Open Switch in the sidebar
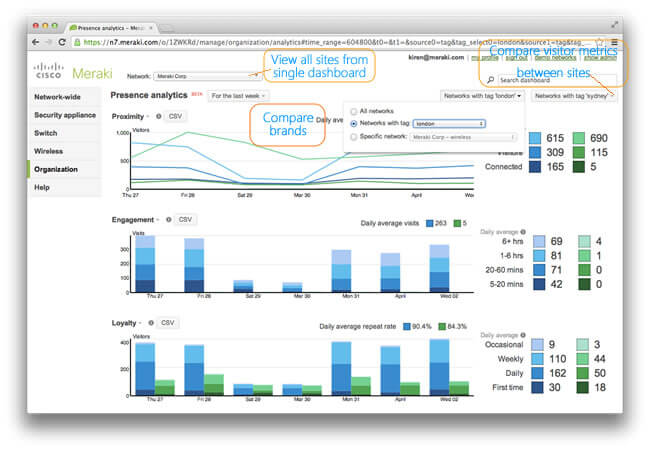The height and width of the screenshot is (451, 650). pyautogui.click(x=64, y=133)
